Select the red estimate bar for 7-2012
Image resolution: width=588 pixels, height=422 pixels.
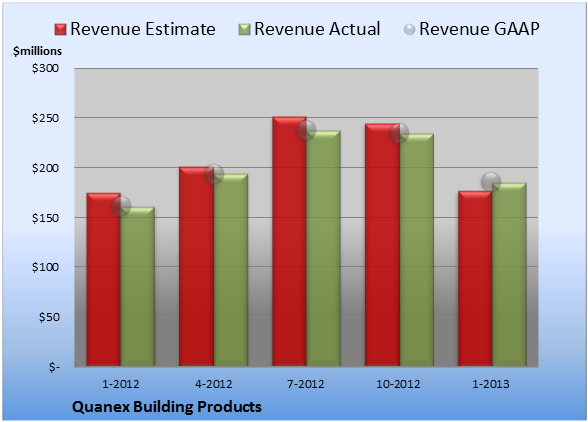click(290, 241)
